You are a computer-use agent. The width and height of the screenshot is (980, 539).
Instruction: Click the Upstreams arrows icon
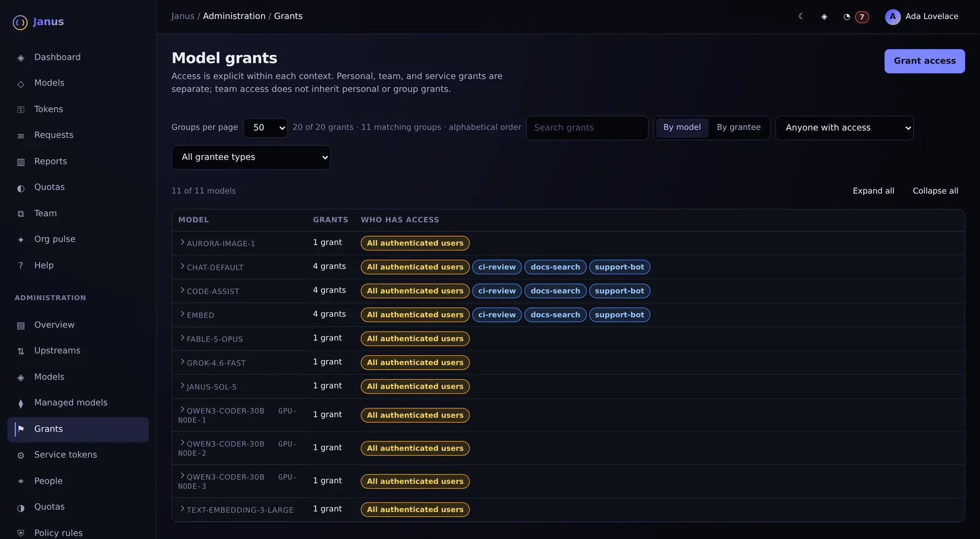pos(21,351)
